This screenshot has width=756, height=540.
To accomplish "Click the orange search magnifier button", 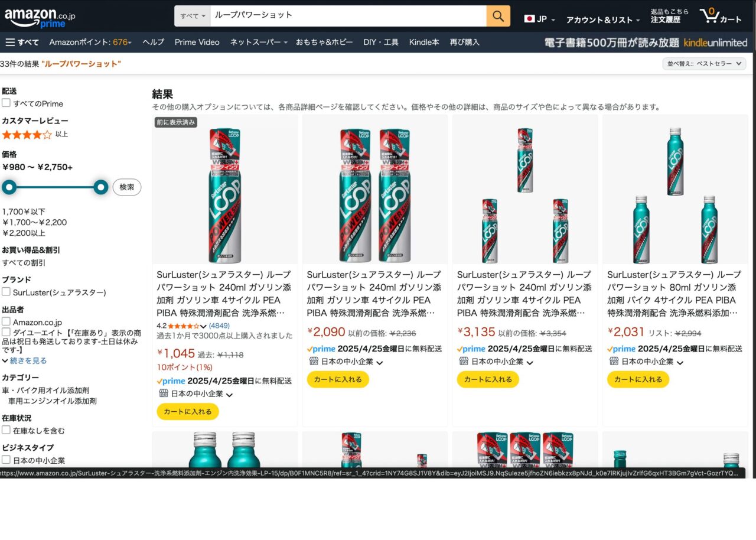I will (x=498, y=16).
